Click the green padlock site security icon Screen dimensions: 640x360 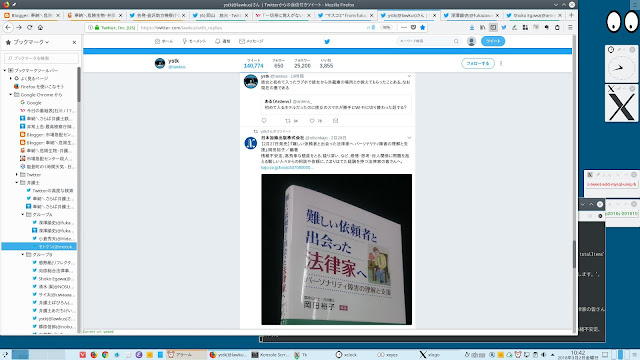pyautogui.click(x=97, y=27)
